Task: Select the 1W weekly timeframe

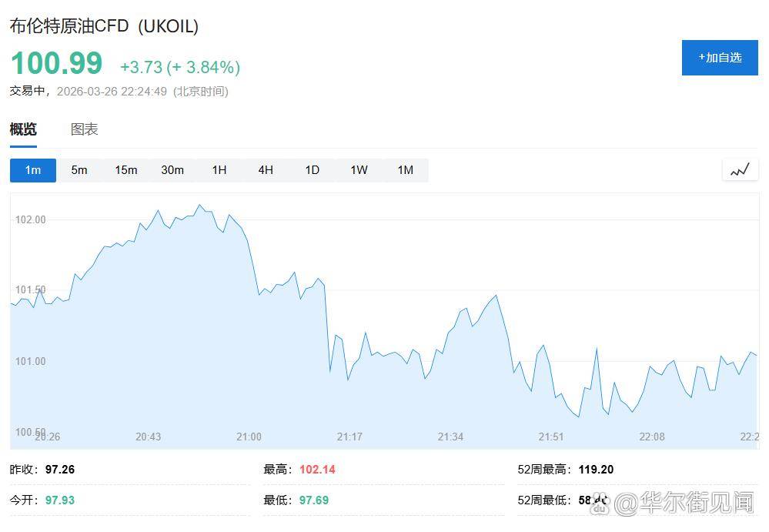Action: [x=359, y=170]
